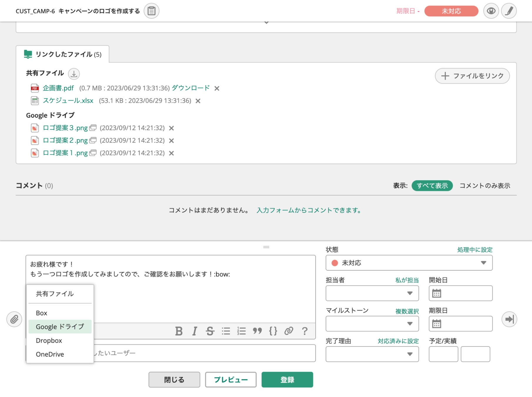Show all activity with すべて表示
Viewport: 532px width, 397px height.
pos(432,186)
